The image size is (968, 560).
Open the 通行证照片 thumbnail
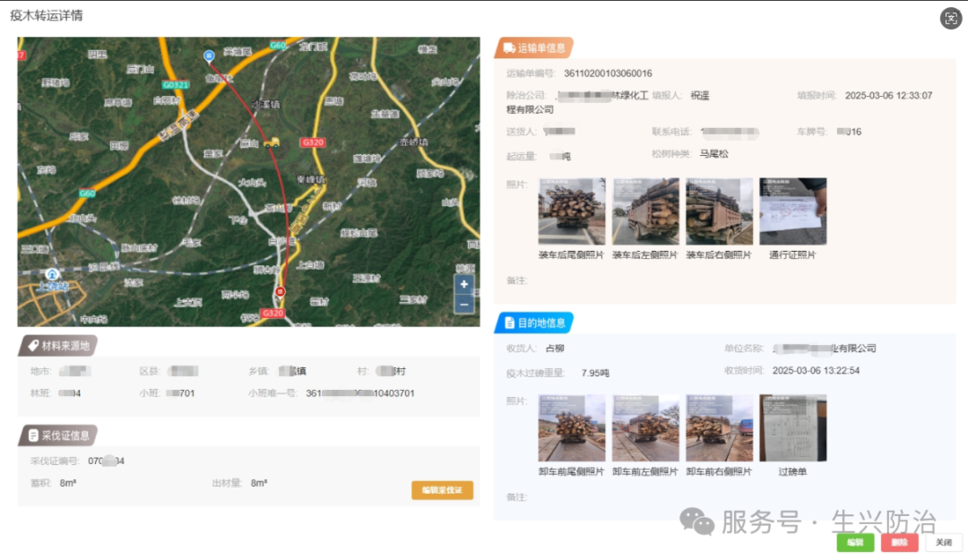pyautogui.click(x=793, y=211)
